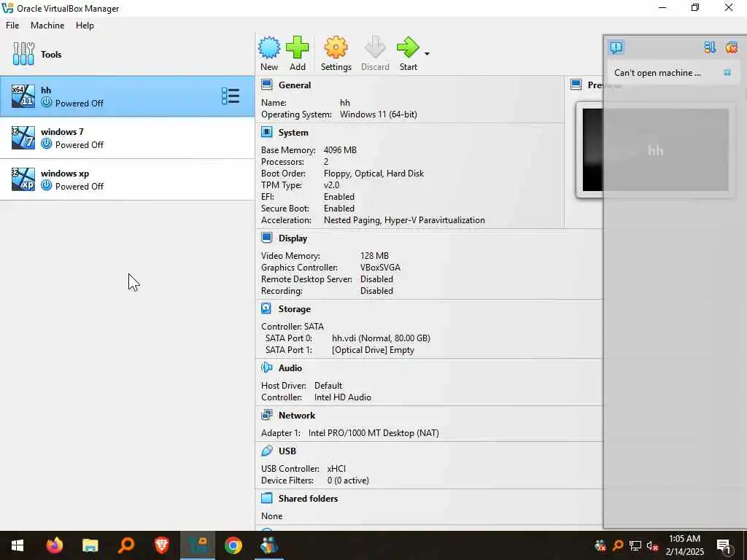This screenshot has height=560, width=747.
Task: Open the Storage section header
Action: pyautogui.click(x=295, y=309)
